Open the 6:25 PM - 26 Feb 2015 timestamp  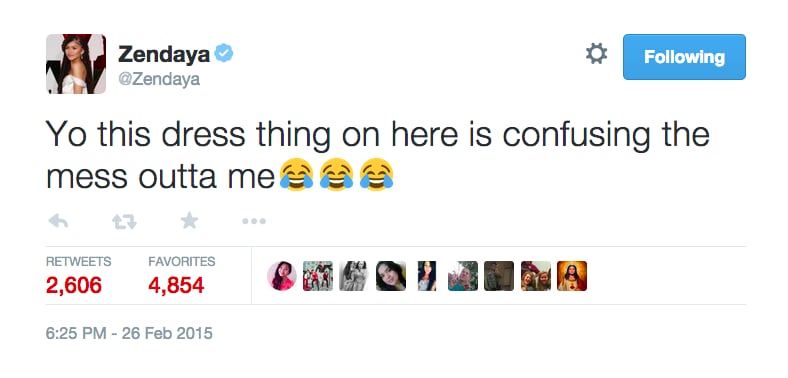coord(129,333)
